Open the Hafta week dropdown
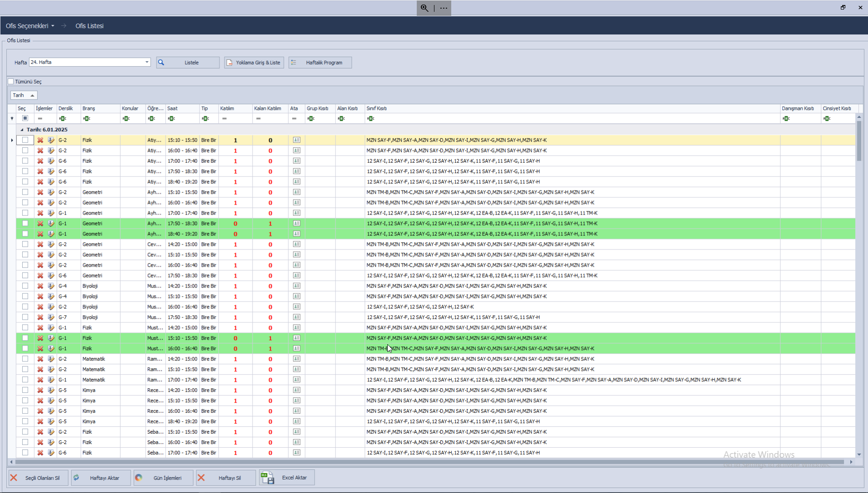The width and height of the screenshot is (868, 493). 147,62
